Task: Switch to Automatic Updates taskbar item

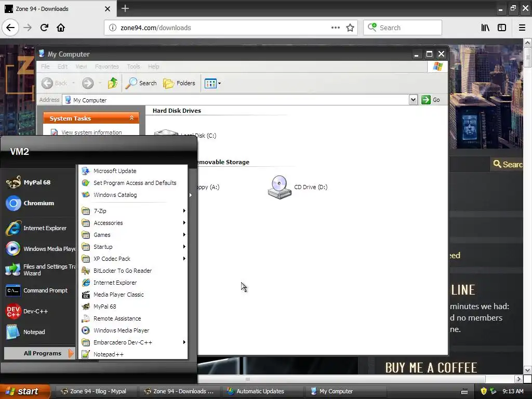Action: coord(263,391)
